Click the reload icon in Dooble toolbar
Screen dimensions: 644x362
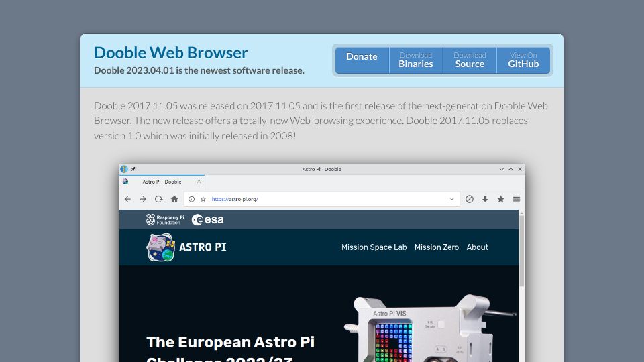click(x=158, y=199)
